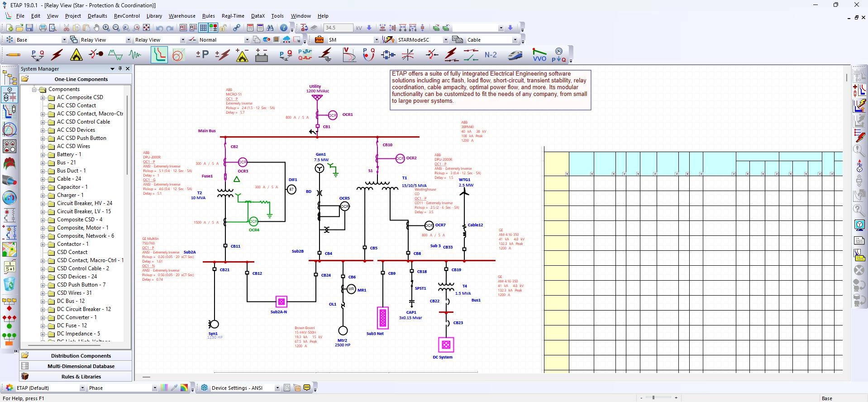Viewport: 868px width, 402px height.
Task: Click the Find binoculars icon
Action: [270, 28]
